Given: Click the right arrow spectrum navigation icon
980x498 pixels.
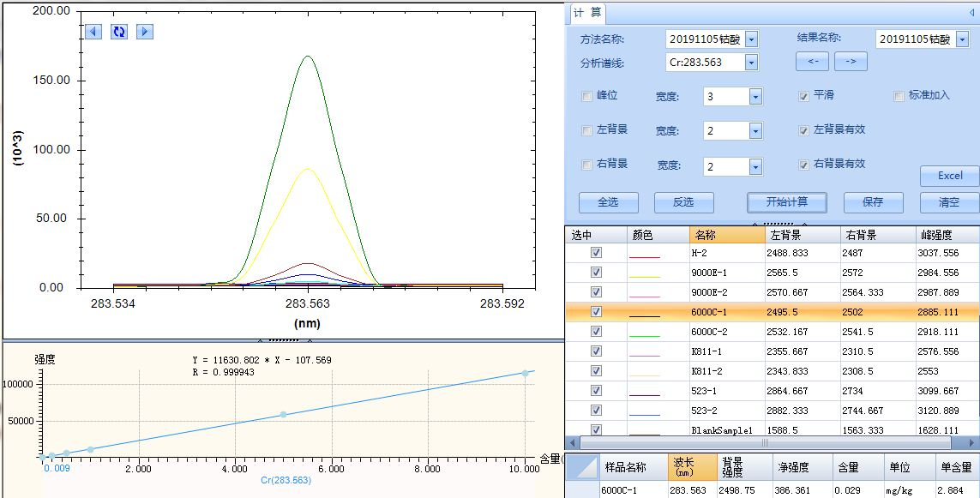Looking at the screenshot, I should 145,32.
